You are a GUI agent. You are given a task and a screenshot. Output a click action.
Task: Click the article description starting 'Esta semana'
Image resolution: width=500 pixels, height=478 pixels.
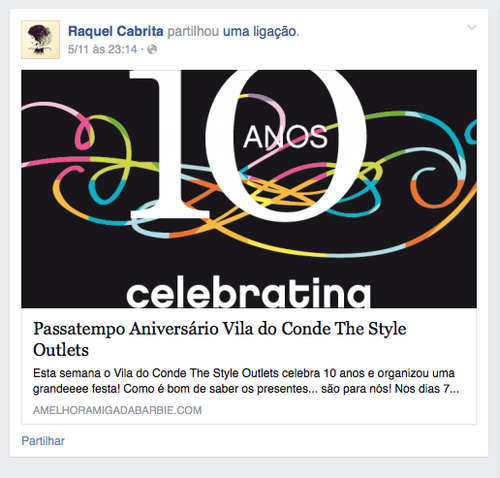(x=246, y=381)
